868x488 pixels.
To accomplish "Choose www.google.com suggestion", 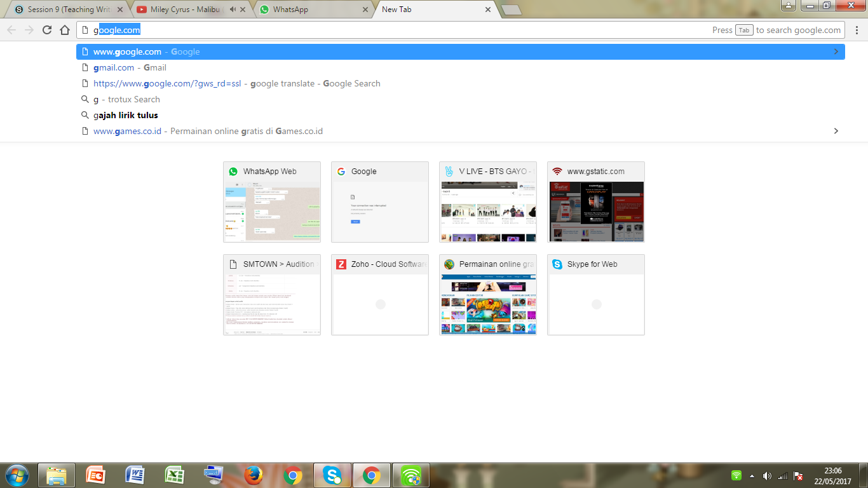I will pyautogui.click(x=461, y=51).
